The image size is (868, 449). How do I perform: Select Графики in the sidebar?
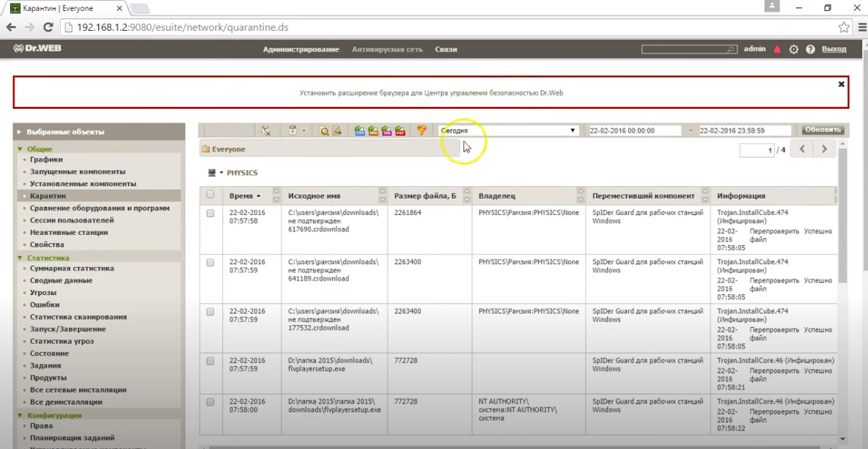(x=46, y=160)
